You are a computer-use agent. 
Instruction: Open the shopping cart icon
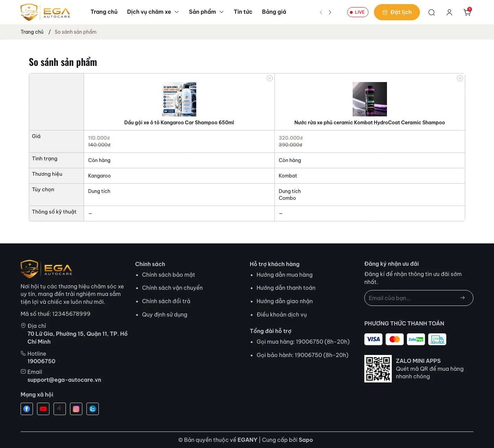(x=467, y=12)
